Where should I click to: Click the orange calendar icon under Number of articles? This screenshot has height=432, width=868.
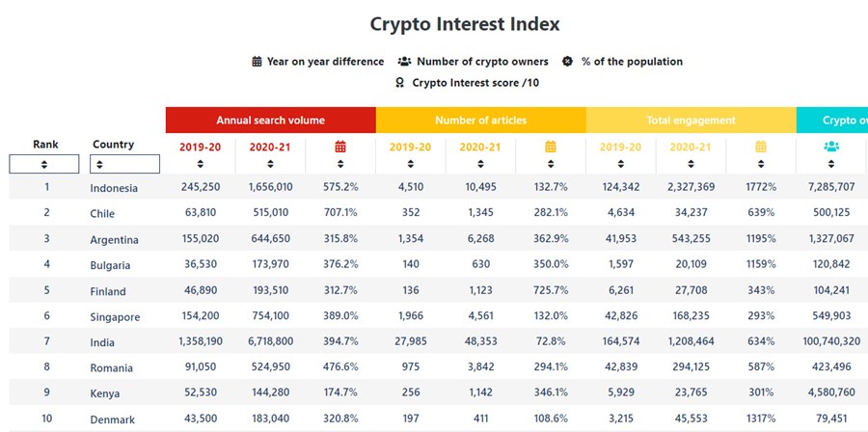(x=551, y=147)
